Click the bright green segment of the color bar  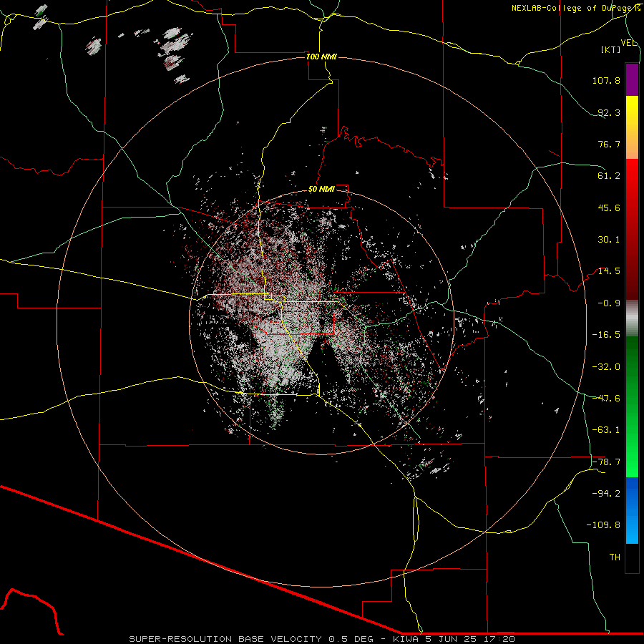click(x=632, y=406)
